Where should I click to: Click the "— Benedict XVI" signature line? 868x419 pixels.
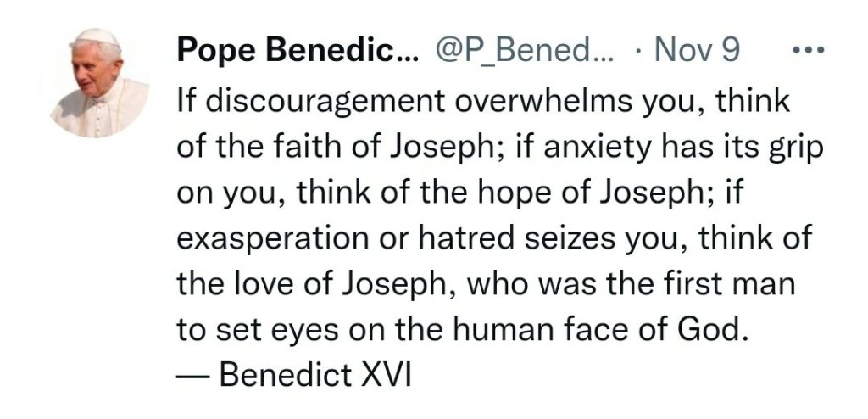[x=292, y=374]
